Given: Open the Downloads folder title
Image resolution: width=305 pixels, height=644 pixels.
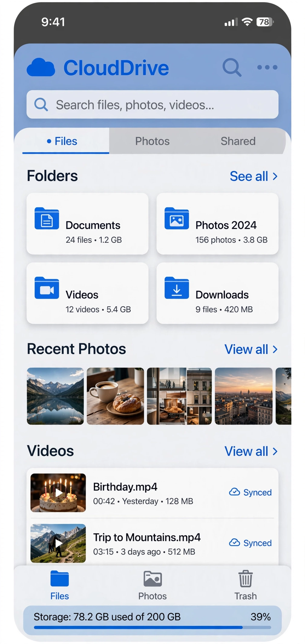Looking at the screenshot, I should click(222, 295).
